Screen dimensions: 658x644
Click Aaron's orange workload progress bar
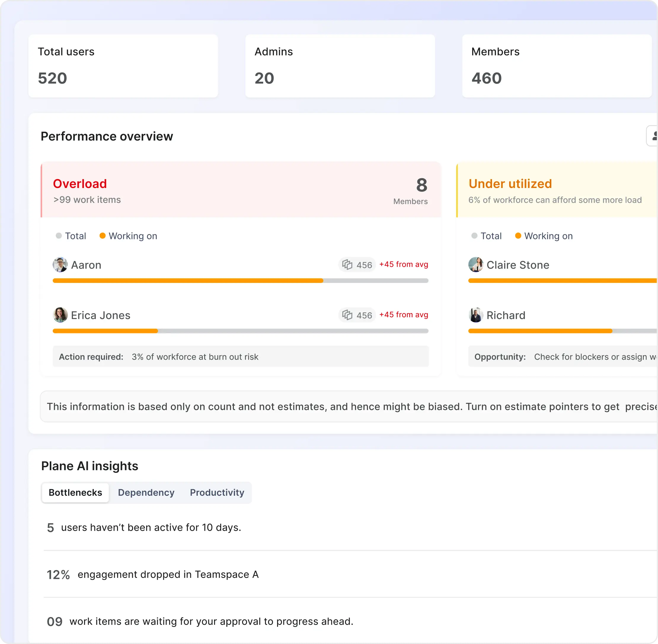tap(188, 280)
